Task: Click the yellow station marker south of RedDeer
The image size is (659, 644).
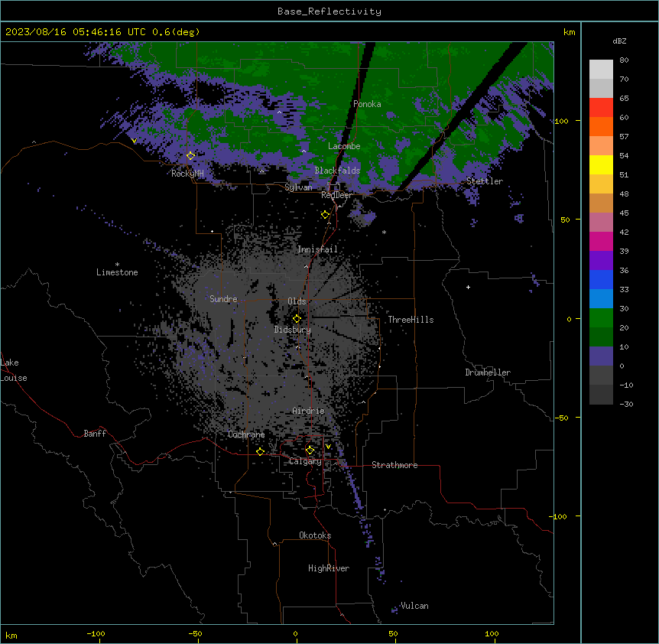Action: [325, 215]
